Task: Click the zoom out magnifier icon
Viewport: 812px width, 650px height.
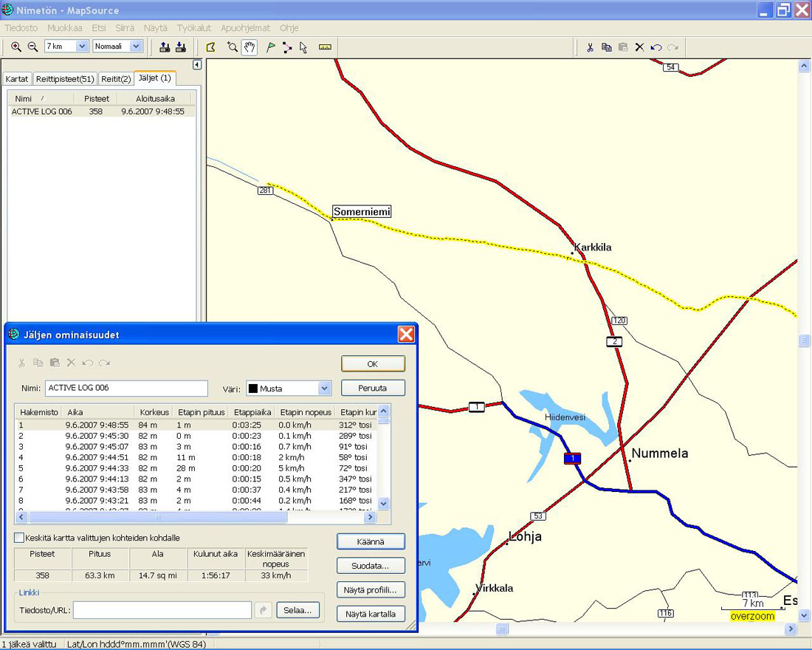Action: [32, 47]
